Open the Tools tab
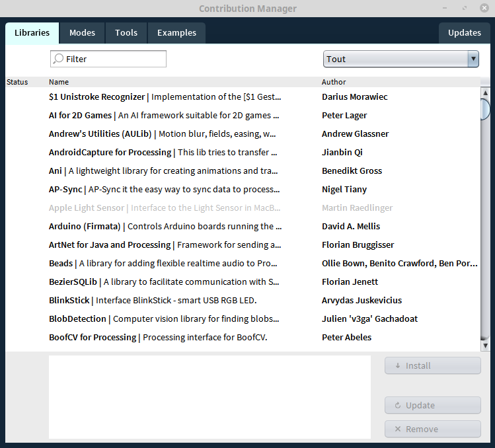The image size is (495, 448). pos(126,33)
